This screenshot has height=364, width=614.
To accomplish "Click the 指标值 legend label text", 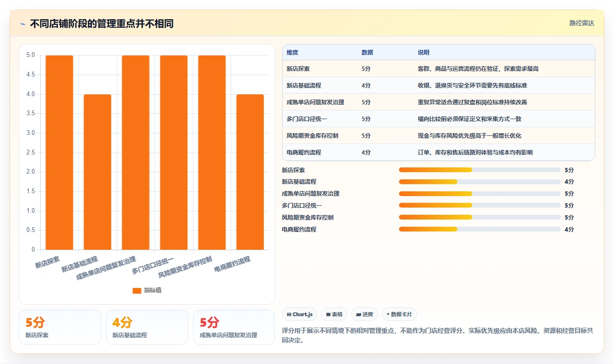I will (153, 290).
